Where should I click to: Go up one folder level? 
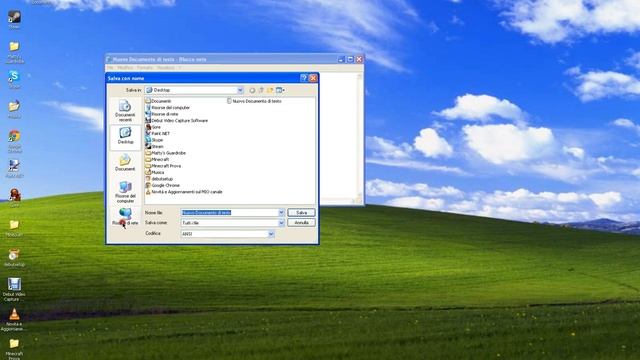[x=261, y=90]
